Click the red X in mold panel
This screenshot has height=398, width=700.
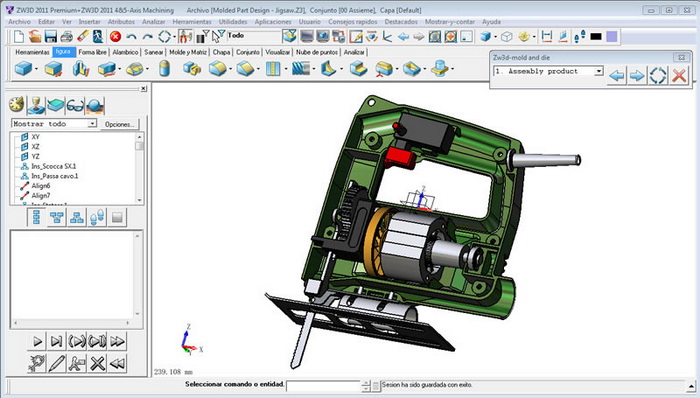coord(679,75)
